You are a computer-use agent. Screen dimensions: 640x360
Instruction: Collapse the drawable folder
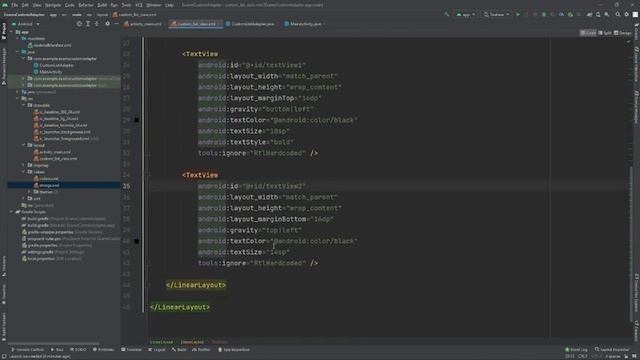coord(24,105)
